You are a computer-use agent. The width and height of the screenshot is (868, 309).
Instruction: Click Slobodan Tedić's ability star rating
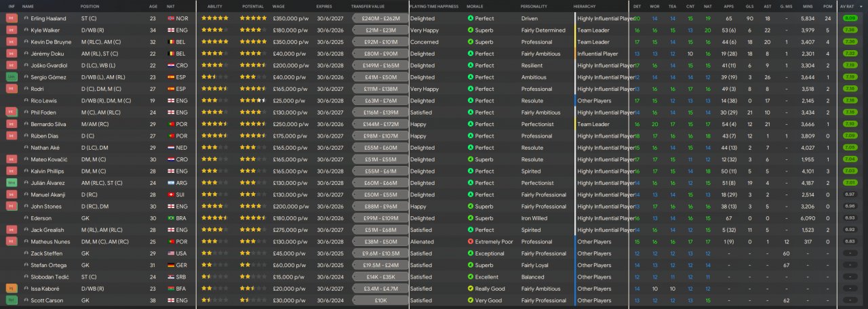tap(216, 277)
